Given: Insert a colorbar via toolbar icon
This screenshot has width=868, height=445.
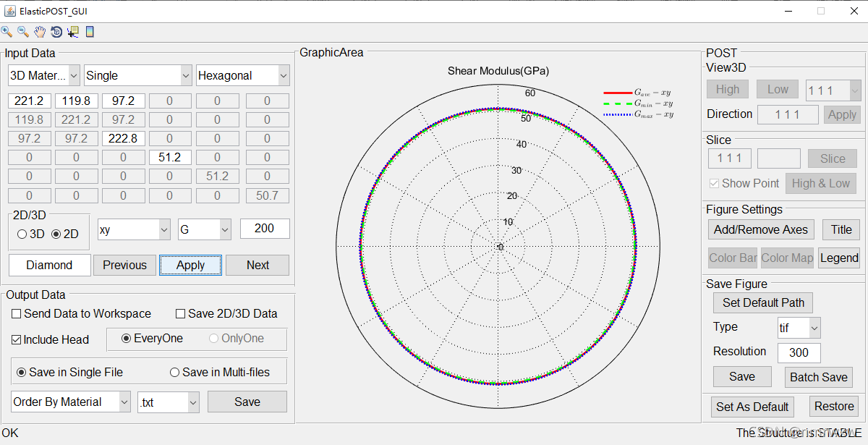Looking at the screenshot, I should [90, 32].
